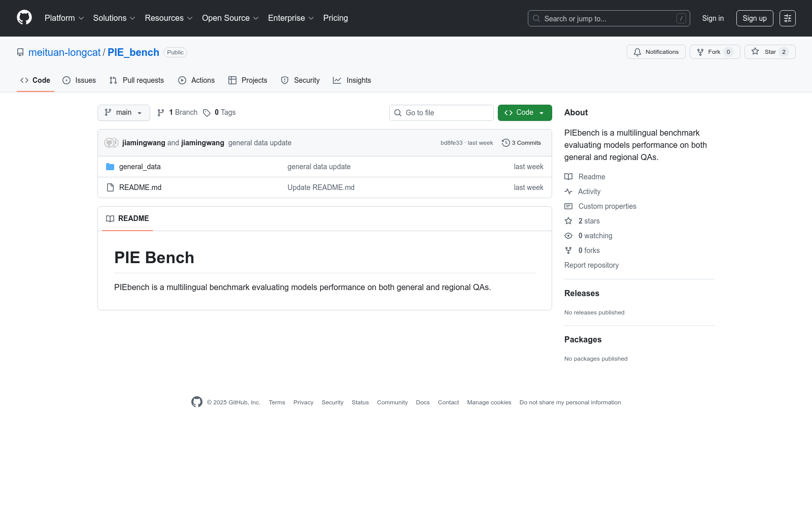This screenshot has height=508, width=812.
Task: Click the Public visibility badge
Action: click(x=175, y=52)
